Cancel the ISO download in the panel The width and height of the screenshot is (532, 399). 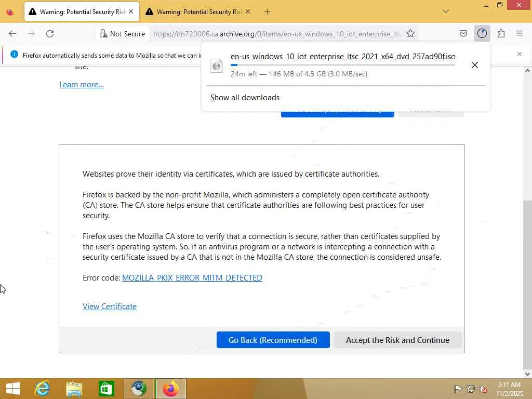click(475, 65)
